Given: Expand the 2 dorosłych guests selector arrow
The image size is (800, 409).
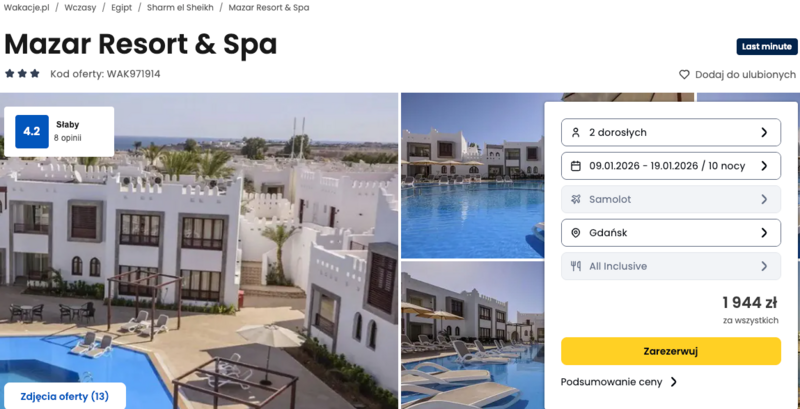Looking at the screenshot, I should (x=764, y=133).
